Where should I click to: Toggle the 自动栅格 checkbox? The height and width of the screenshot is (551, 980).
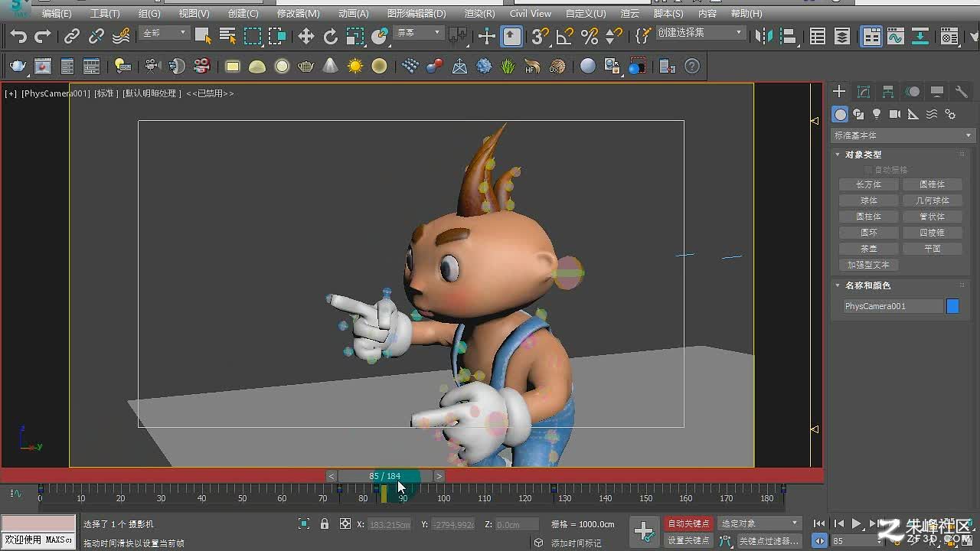(x=868, y=170)
